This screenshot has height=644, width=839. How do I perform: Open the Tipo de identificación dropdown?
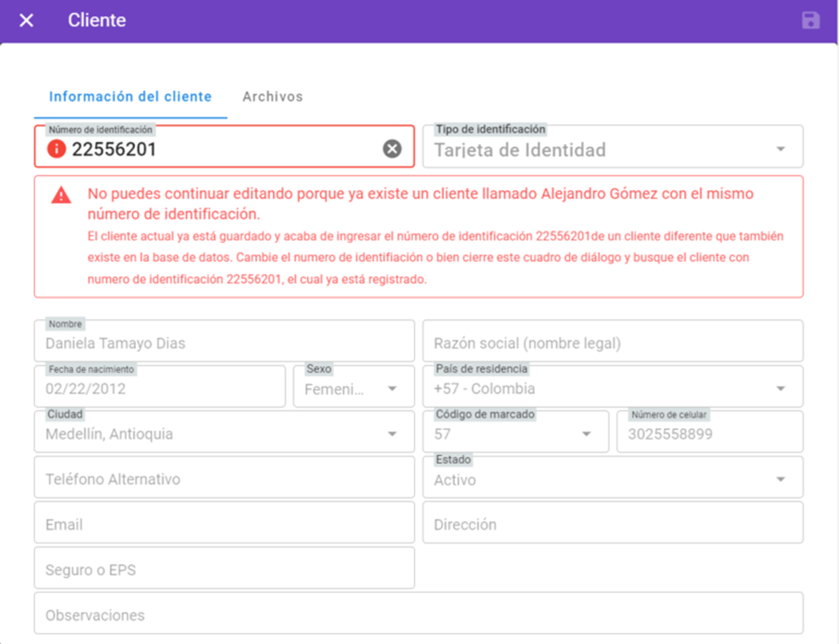click(x=780, y=149)
